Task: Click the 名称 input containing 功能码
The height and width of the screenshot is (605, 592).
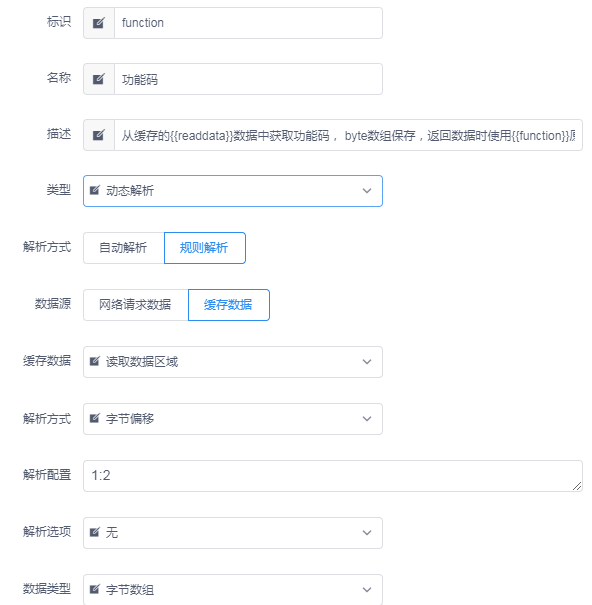Action: 248,79
